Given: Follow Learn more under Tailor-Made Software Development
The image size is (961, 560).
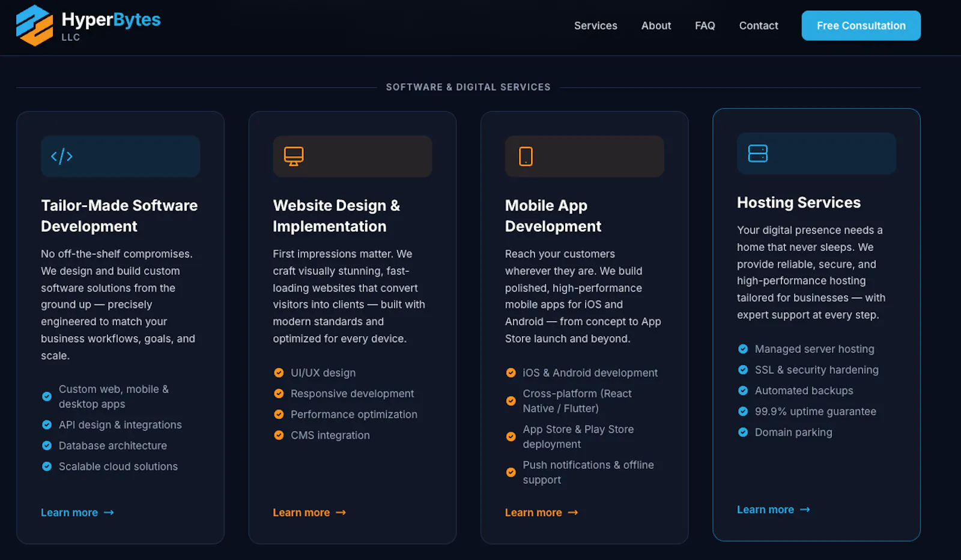Looking at the screenshot, I should (x=77, y=513).
